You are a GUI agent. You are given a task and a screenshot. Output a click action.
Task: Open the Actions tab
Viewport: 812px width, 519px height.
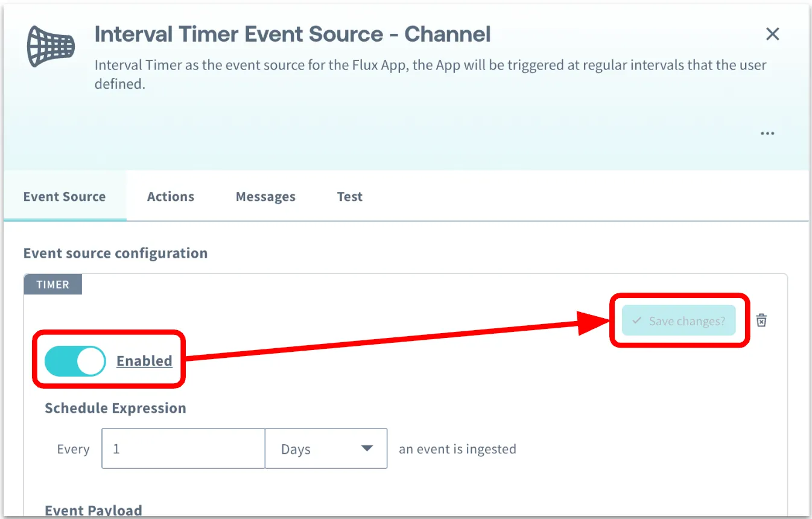[171, 197]
